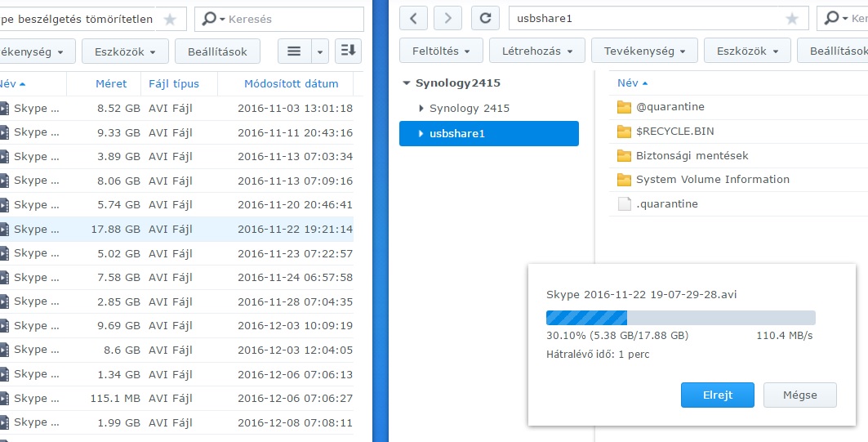The height and width of the screenshot is (442, 868).
Task: Open Beállítások in left window
Action: [217, 51]
